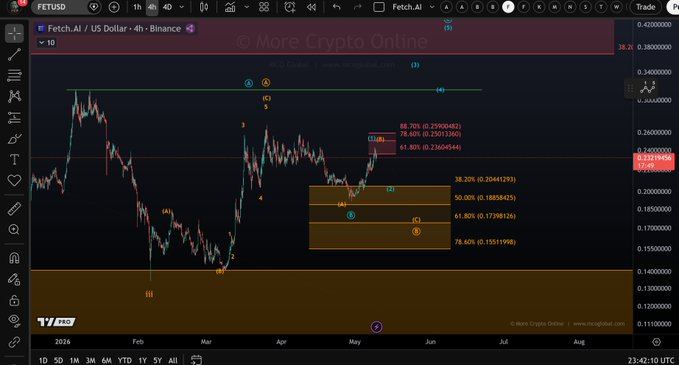Click the diamond icon in FETUSD search box

(x=94, y=7)
